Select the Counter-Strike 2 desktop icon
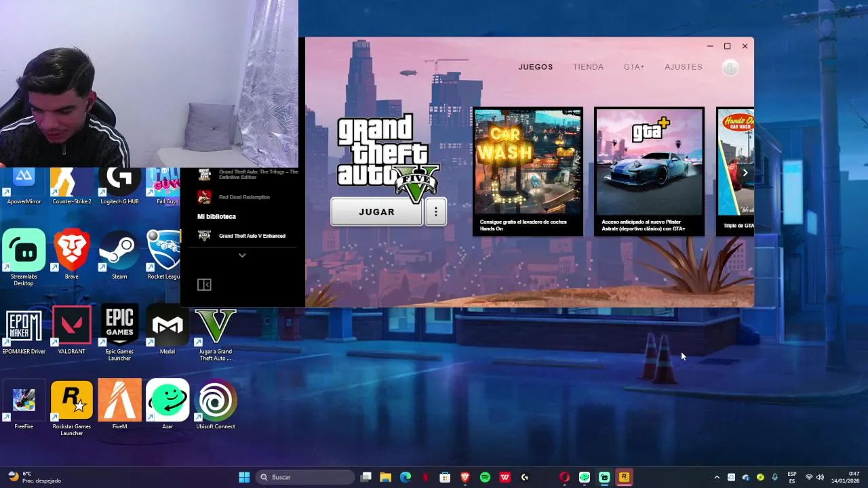 (72, 186)
